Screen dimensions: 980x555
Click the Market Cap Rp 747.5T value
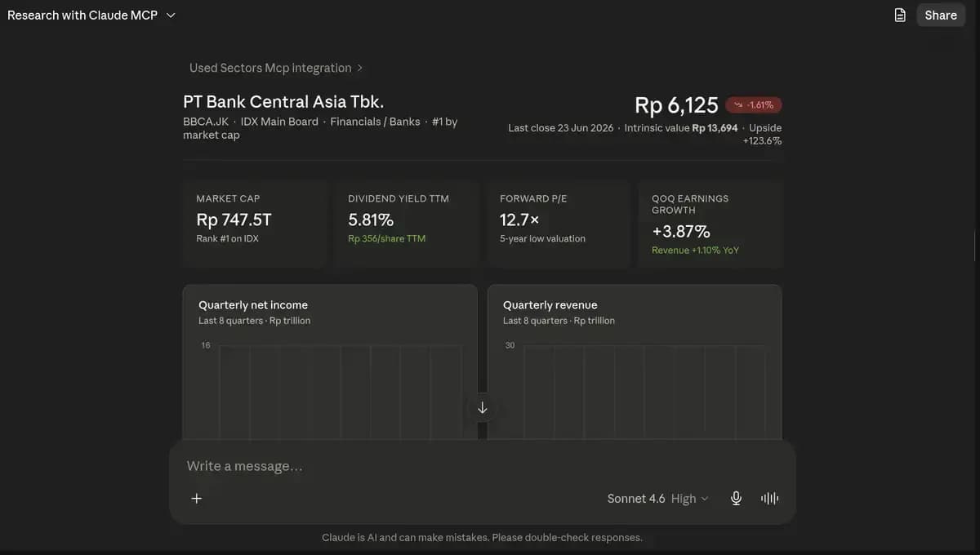(234, 220)
